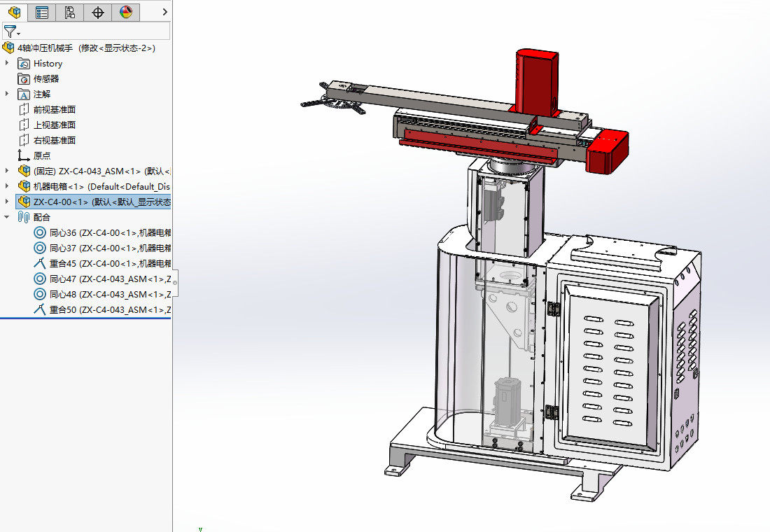The height and width of the screenshot is (532, 770).
Task: Expand the ZX-C4-00<1> component
Action: pos(7,202)
